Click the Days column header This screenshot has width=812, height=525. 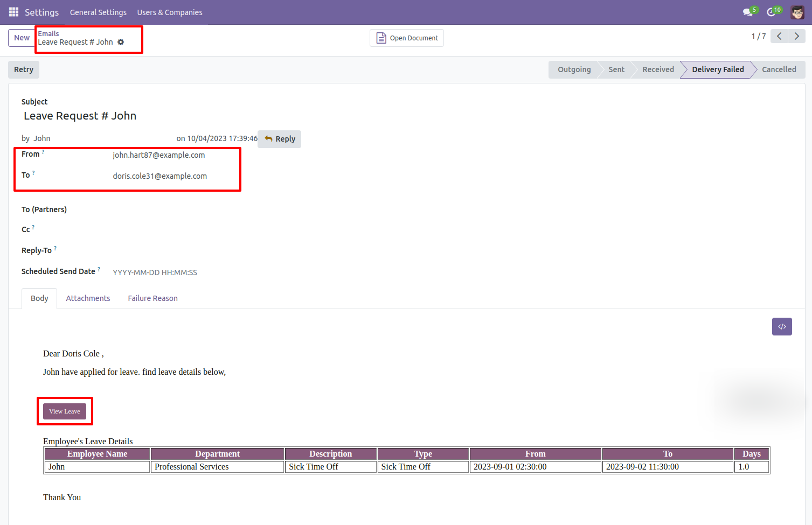(752, 454)
